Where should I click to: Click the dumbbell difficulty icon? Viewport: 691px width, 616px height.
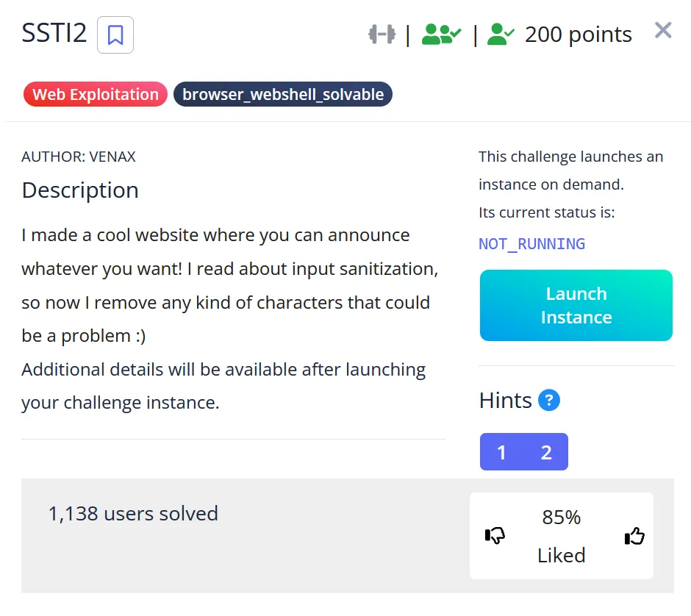pyautogui.click(x=382, y=35)
